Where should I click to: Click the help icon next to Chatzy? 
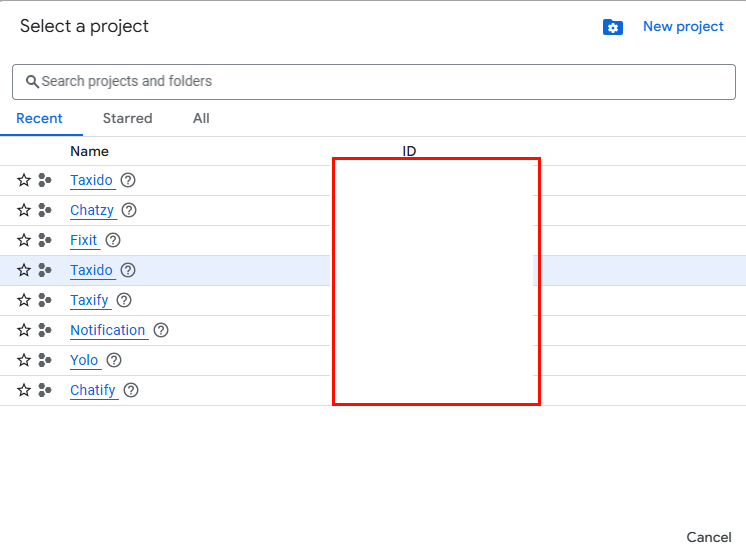click(129, 210)
